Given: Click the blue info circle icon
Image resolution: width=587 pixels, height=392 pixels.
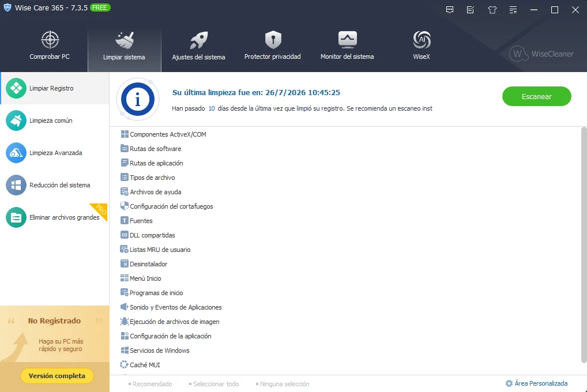Looking at the screenshot, I should coord(138,99).
